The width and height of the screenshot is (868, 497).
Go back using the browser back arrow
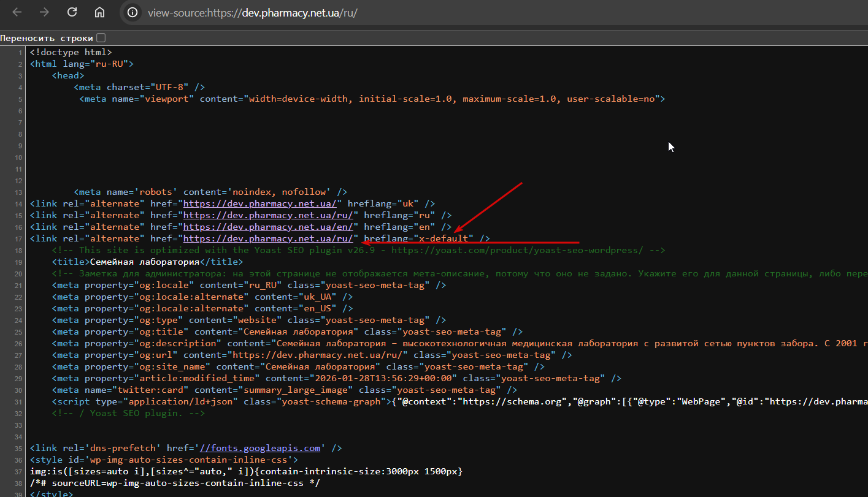pyautogui.click(x=17, y=12)
